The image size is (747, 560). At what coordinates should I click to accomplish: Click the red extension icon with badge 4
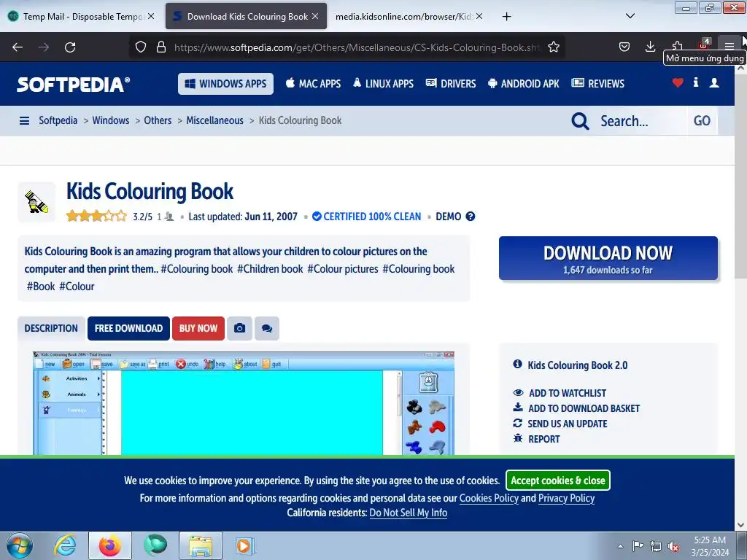704,44
